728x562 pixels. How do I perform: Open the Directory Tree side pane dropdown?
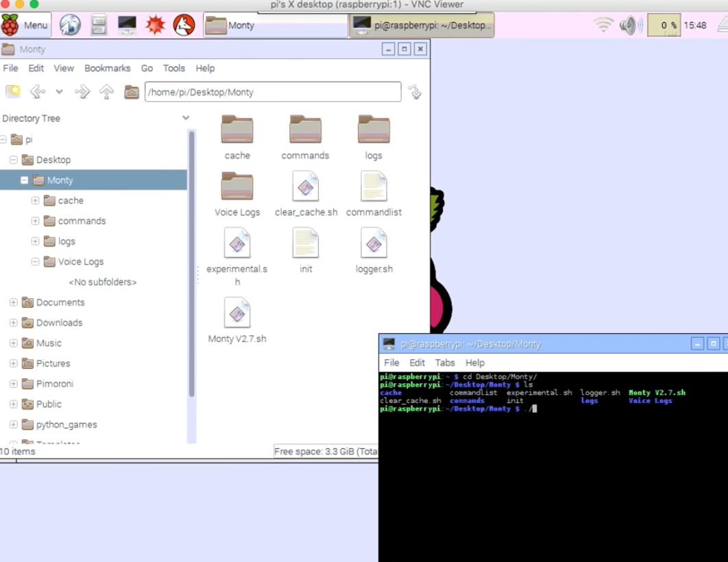186,118
